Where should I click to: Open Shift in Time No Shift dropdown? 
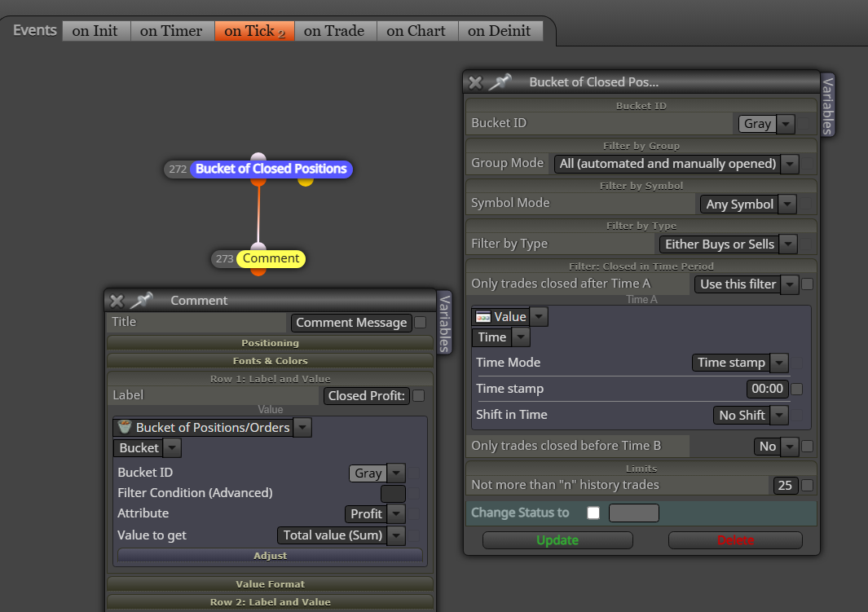pos(779,415)
